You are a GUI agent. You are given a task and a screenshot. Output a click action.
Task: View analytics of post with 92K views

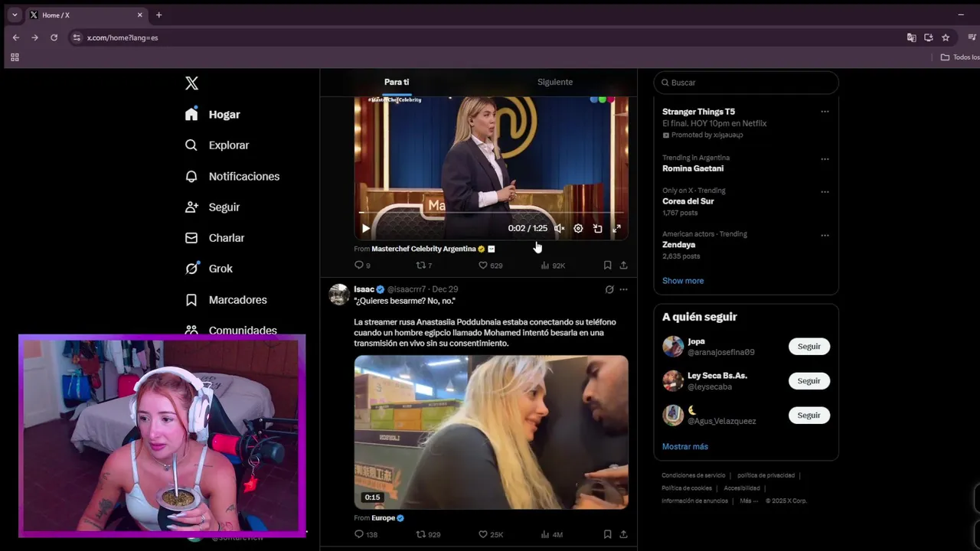pyautogui.click(x=553, y=266)
